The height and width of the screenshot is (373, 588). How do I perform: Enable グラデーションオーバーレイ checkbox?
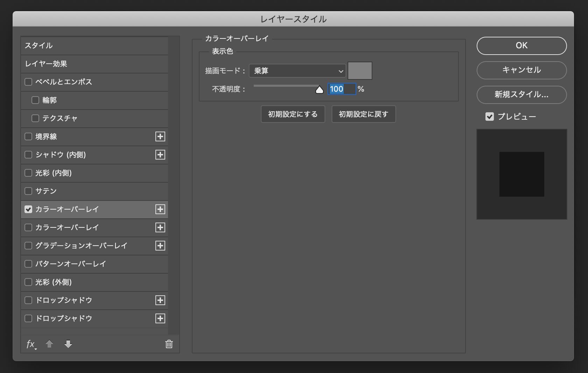point(28,246)
